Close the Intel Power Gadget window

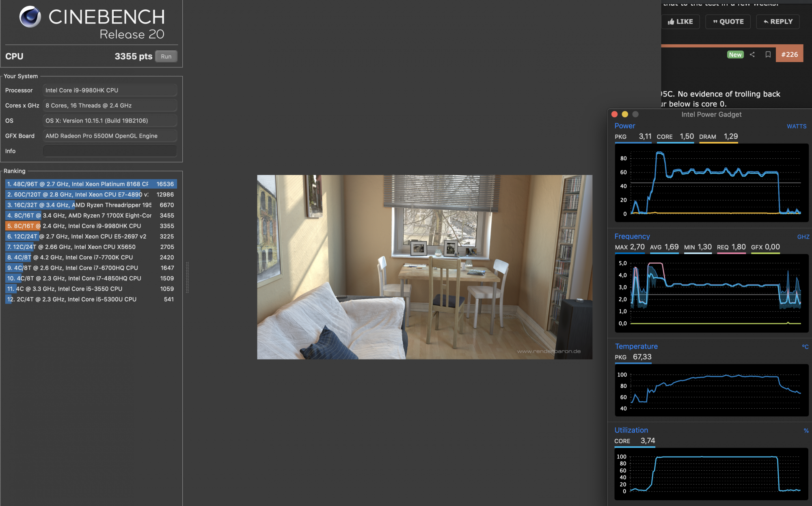[x=614, y=114]
